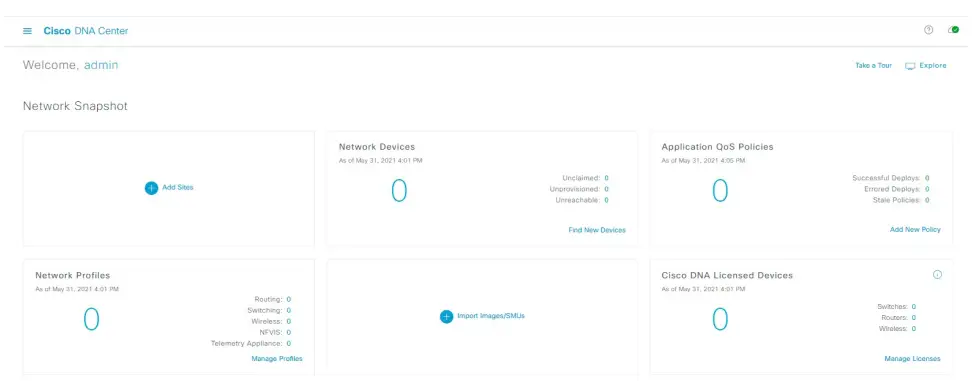The image size is (974, 381).
Task: Open the Explore link
Action: tap(933, 65)
